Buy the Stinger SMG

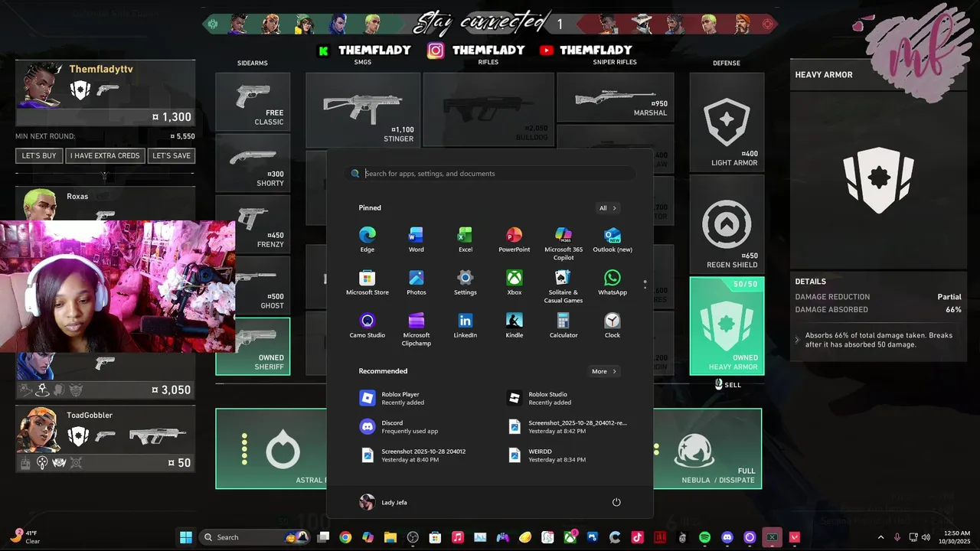pyautogui.click(x=363, y=109)
